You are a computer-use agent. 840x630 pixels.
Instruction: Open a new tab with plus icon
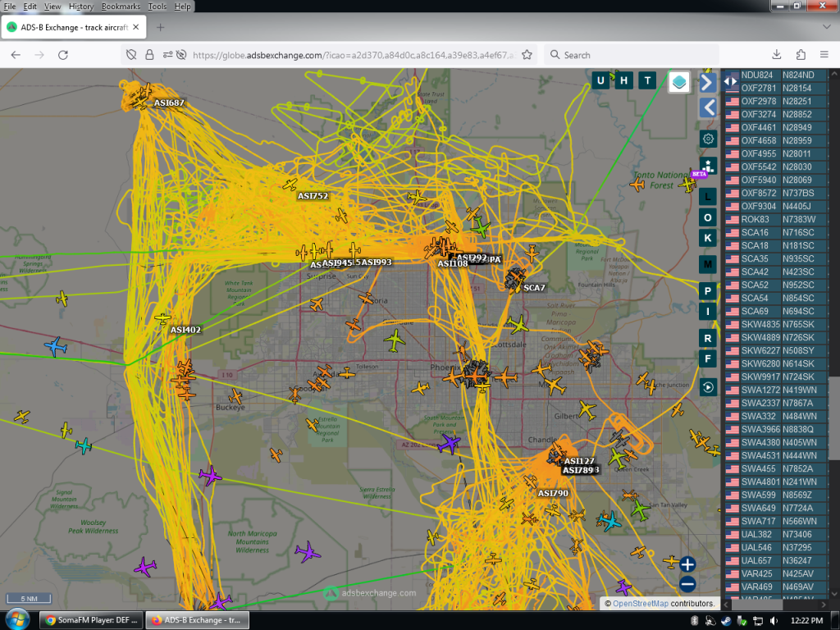[x=160, y=27]
